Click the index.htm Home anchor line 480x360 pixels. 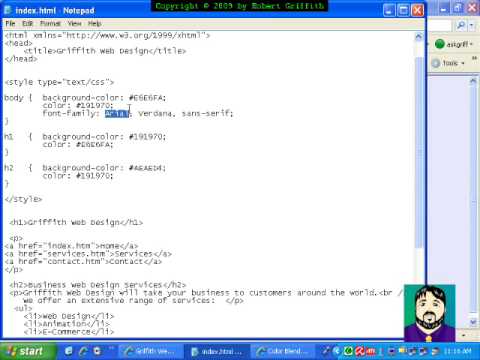pos(71,246)
